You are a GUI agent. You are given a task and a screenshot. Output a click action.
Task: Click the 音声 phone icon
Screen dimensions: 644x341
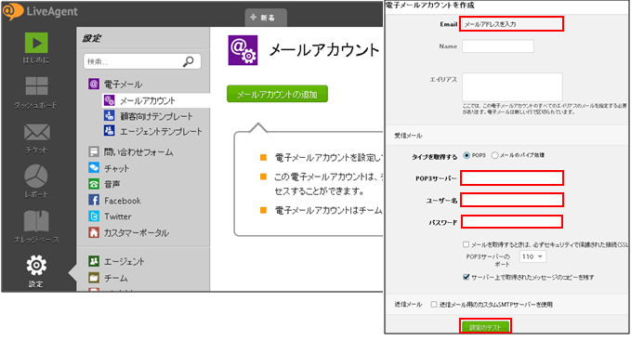click(94, 184)
